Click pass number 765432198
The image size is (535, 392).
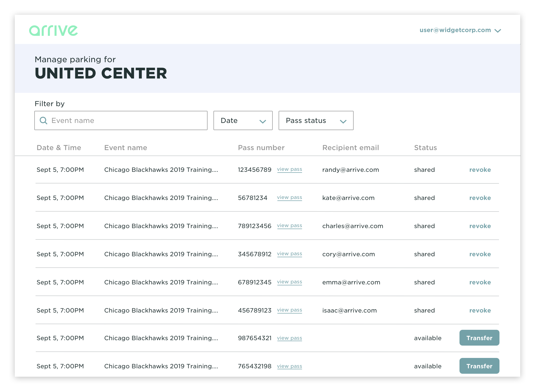pyautogui.click(x=254, y=366)
